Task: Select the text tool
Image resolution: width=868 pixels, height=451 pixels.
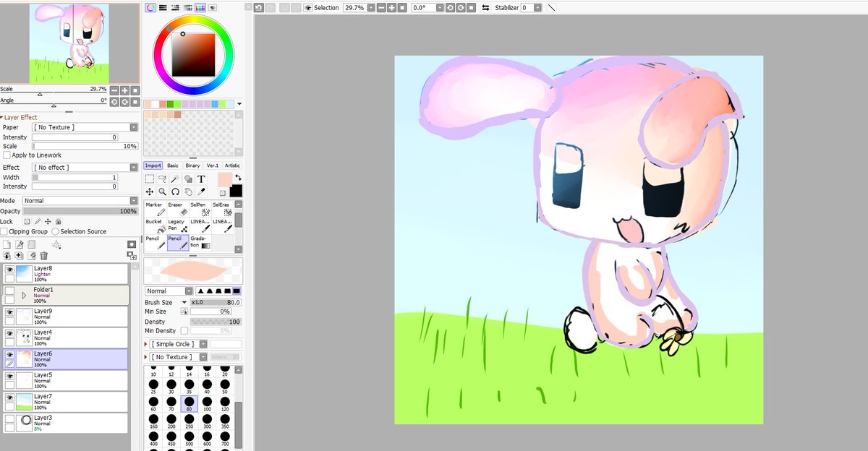Action: pos(200,179)
